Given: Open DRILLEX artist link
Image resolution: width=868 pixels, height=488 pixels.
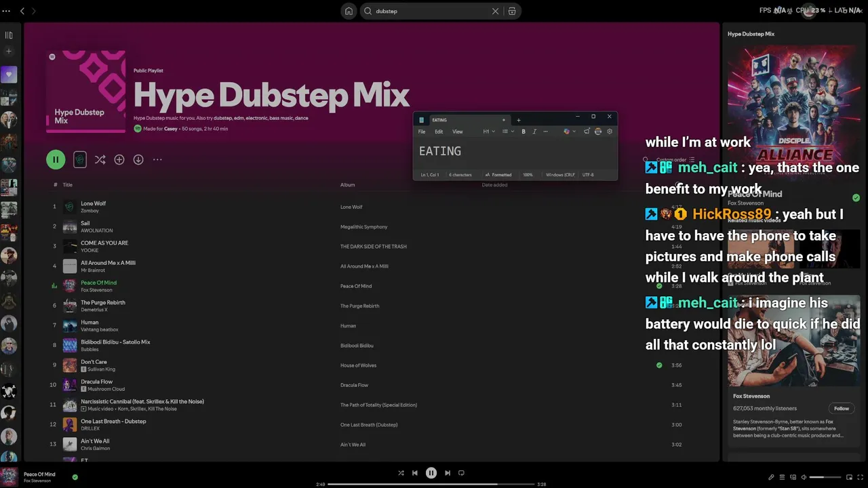Looking at the screenshot, I should pos(90,428).
